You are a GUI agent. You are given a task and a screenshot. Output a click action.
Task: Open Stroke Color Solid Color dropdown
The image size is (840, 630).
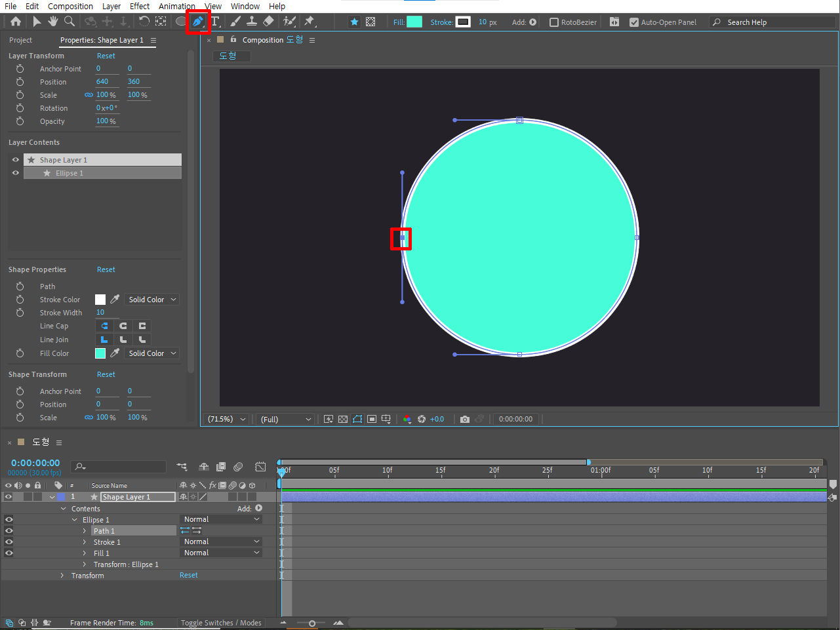(152, 300)
